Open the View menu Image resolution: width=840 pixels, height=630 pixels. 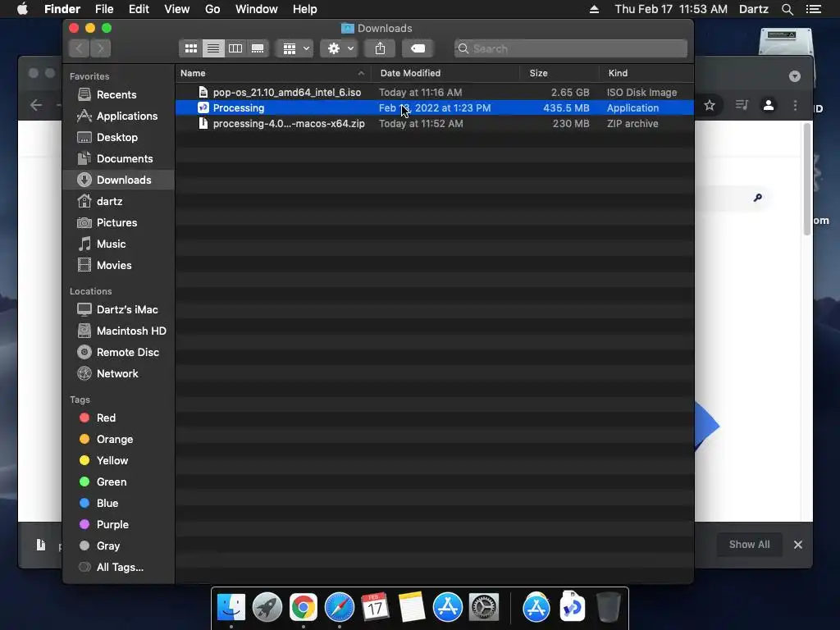tap(177, 9)
